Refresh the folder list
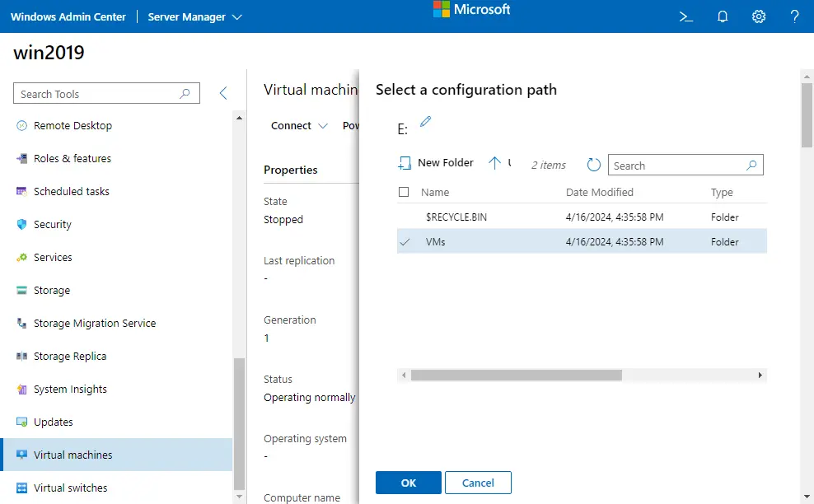The width and height of the screenshot is (814, 504). pyautogui.click(x=593, y=165)
